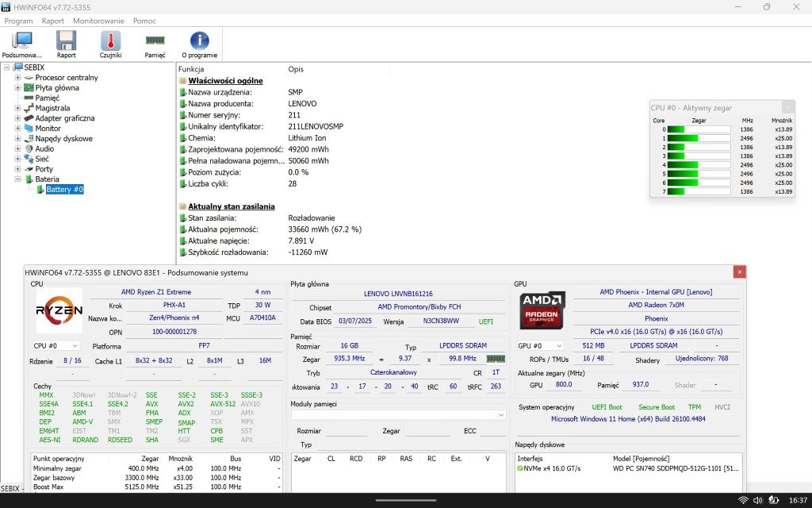Screen dimensions: 812x508
Task: Select SEBIX computer root node
Action: click(34, 67)
